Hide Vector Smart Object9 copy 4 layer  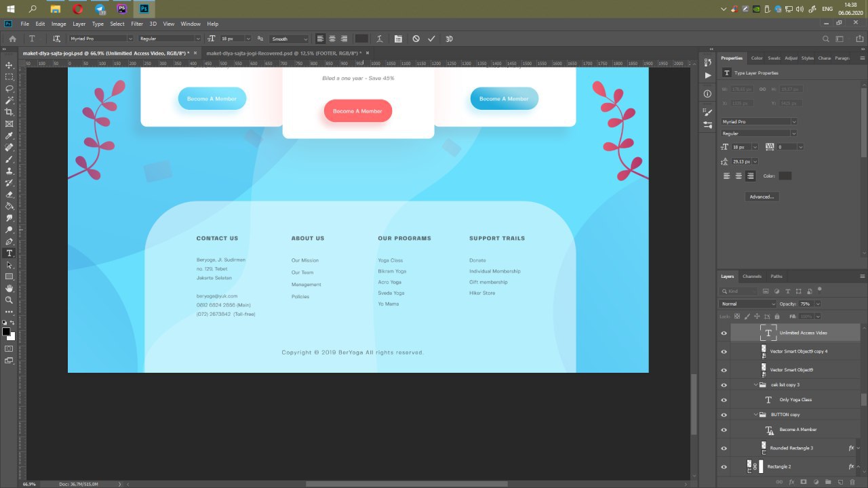(x=724, y=352)
